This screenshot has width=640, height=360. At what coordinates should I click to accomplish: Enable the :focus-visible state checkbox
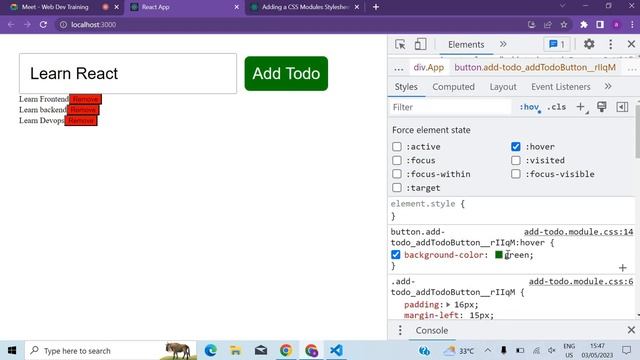click(516, 174)
